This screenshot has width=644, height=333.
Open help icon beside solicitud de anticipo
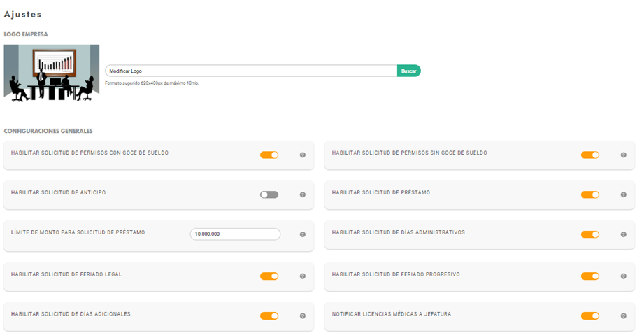pyautogui.click(x=303, y=194)
